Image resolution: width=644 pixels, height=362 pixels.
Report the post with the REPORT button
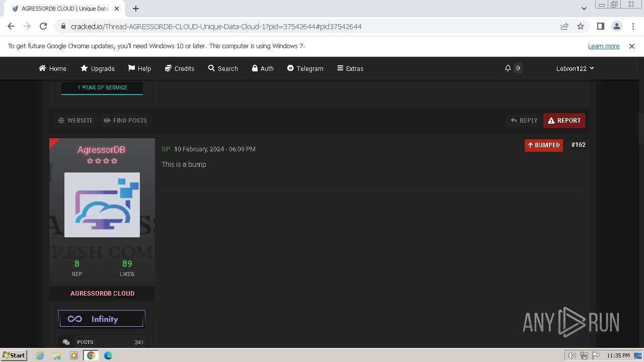564,121
